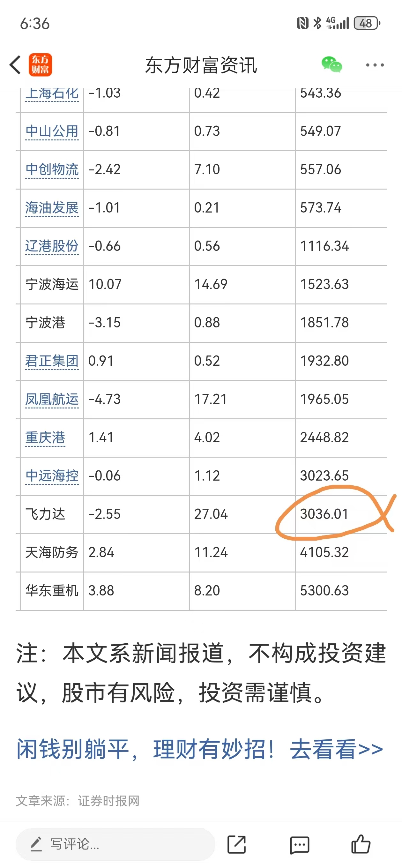Open the 海油发展 stock link
Image resolution: width=402 pixels, height=868 pixels.
(x=52, y=208)
